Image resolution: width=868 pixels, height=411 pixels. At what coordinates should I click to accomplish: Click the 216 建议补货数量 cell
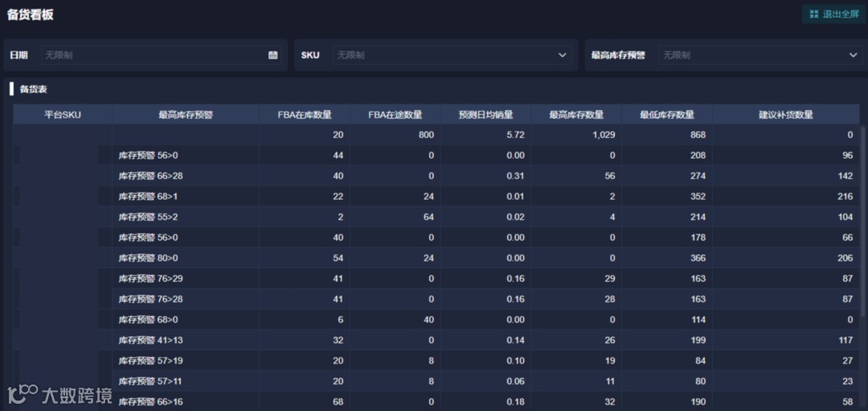pyautogui.click(x=785, y=197)
